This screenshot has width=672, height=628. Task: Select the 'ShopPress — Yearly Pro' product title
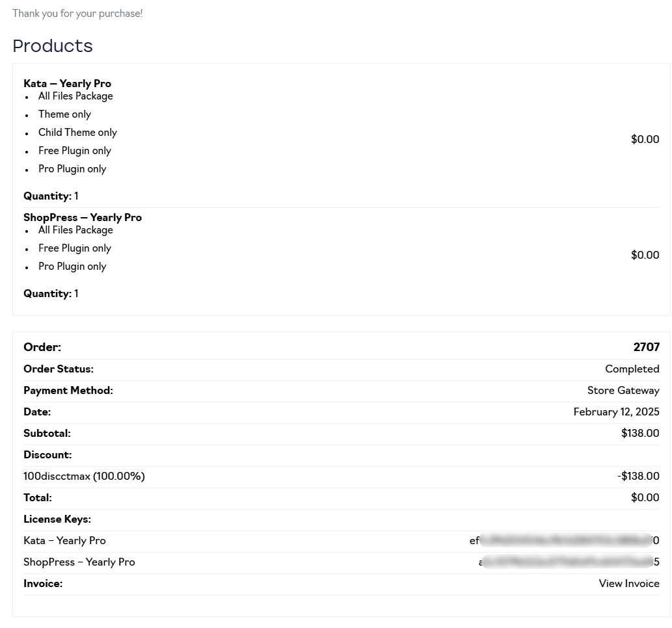pyautogui.click(x=82, y=218)
